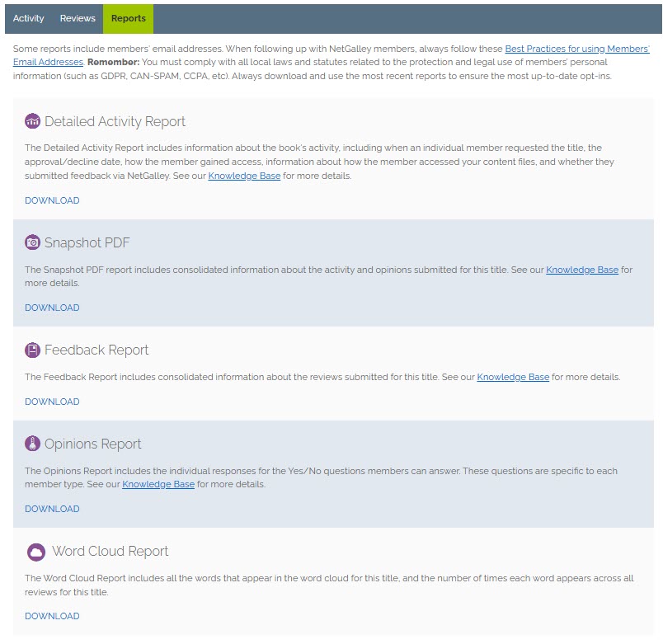This screenshot has height=644, width=663.
Task: Download the Word Cloud Report
Action: click(x=52, y=616)
